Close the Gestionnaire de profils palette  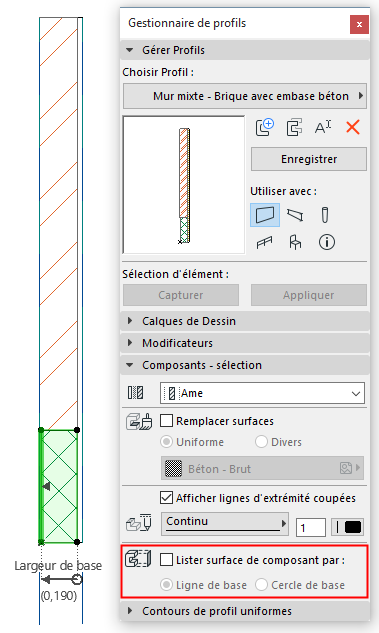pyautogui.click(x=359, y=25)
